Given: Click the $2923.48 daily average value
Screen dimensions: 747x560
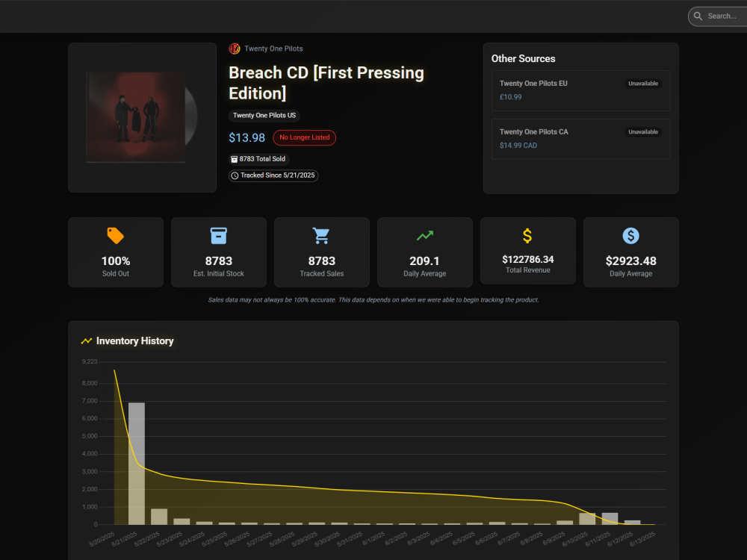Looking at the screenshot, I should [630, 261].
